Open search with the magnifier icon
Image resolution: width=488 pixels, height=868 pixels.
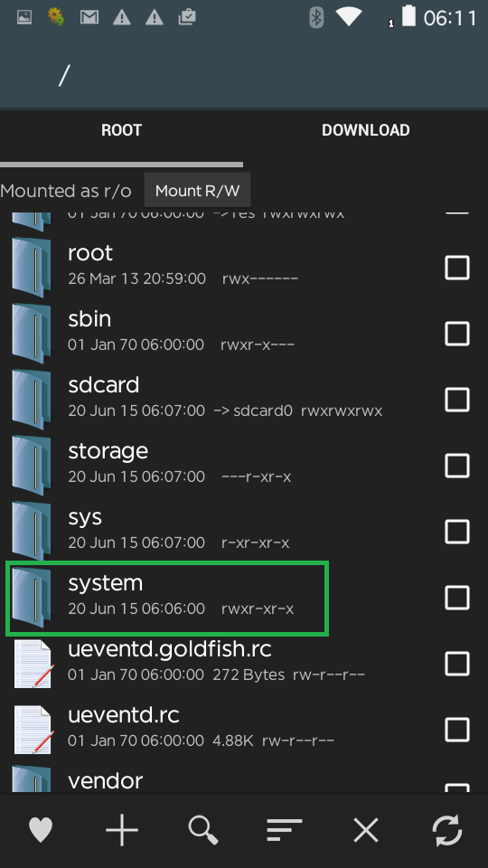coord(203,830)
